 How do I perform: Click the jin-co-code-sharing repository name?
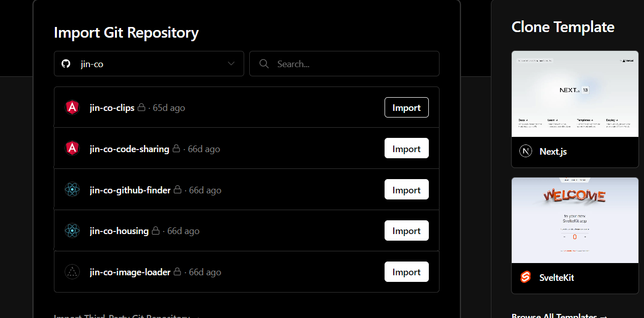129,149
